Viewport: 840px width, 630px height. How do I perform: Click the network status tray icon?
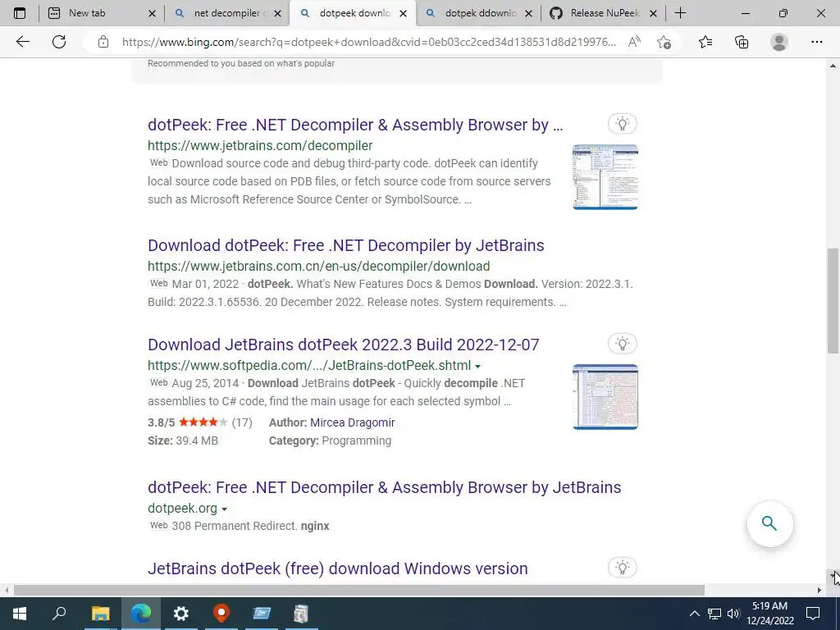pos(714,614)
